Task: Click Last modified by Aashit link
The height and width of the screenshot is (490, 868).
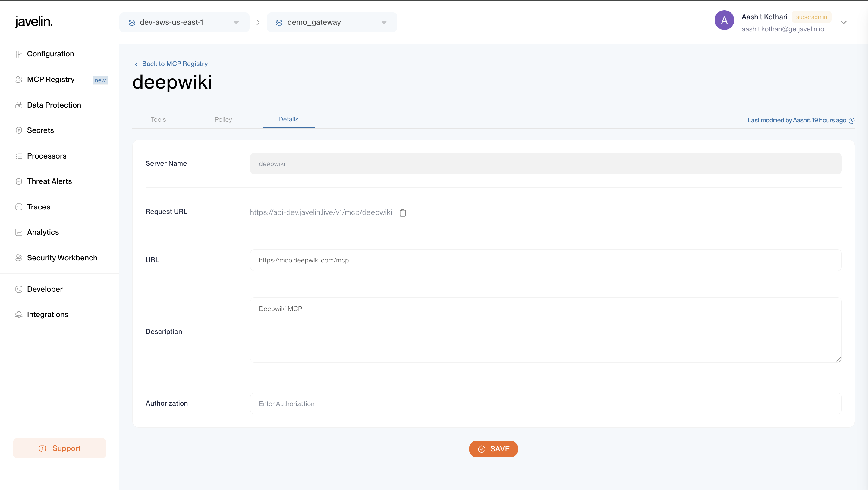Action: coord(797,120)
